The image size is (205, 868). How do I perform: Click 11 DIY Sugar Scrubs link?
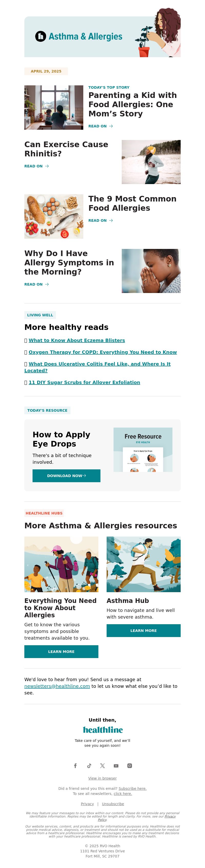[84, 382]
